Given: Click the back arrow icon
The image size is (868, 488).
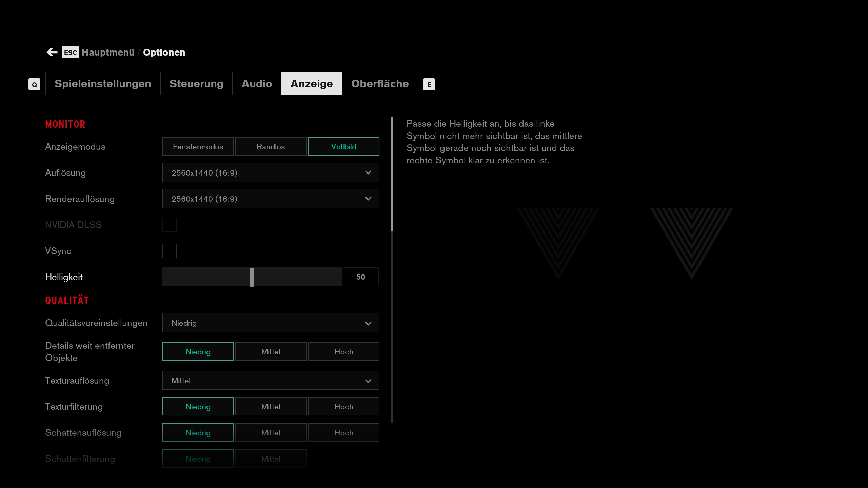Looking at the screenshot, I should (52, 52).
